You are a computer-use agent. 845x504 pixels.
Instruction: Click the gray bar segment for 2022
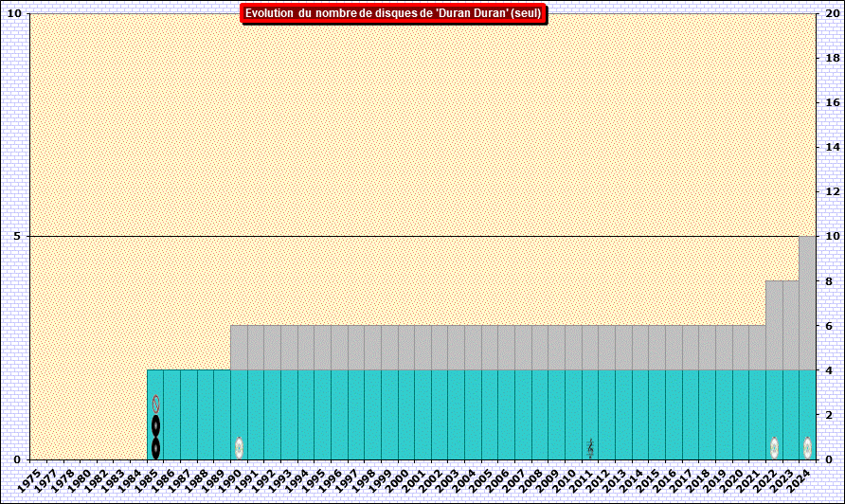pos(774,325)
